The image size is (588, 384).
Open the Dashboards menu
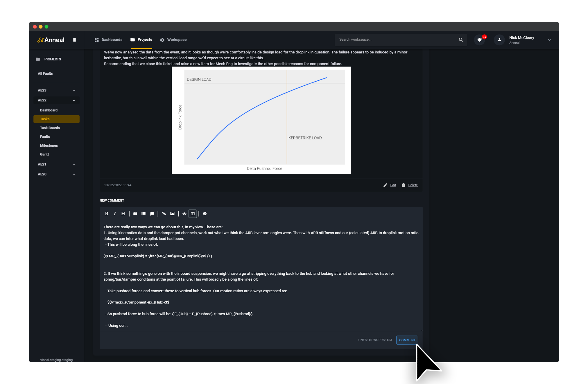tap(112, 40)
